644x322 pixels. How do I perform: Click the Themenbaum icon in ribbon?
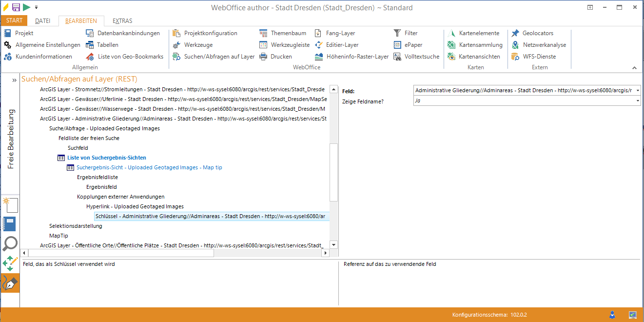pyautogui.click(x=263, y=33)
